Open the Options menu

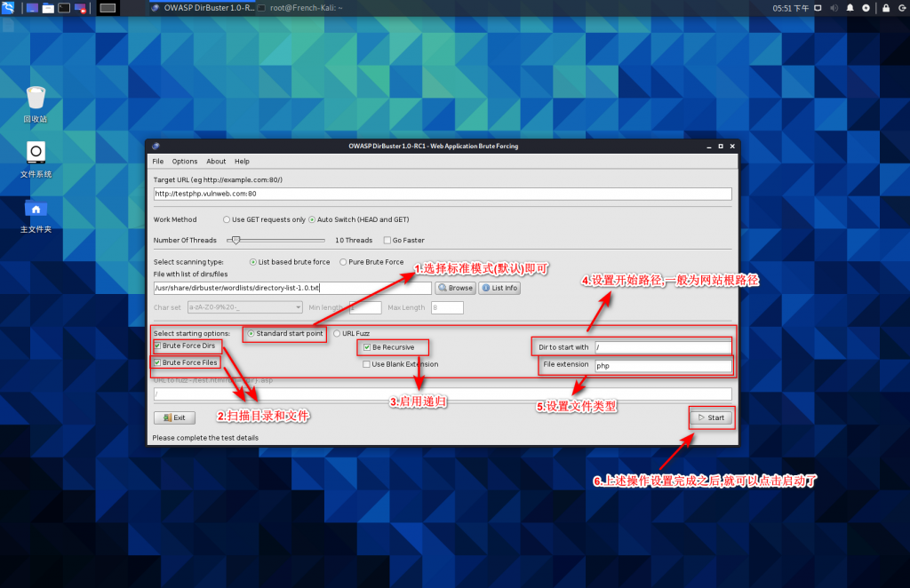point(185,161)
